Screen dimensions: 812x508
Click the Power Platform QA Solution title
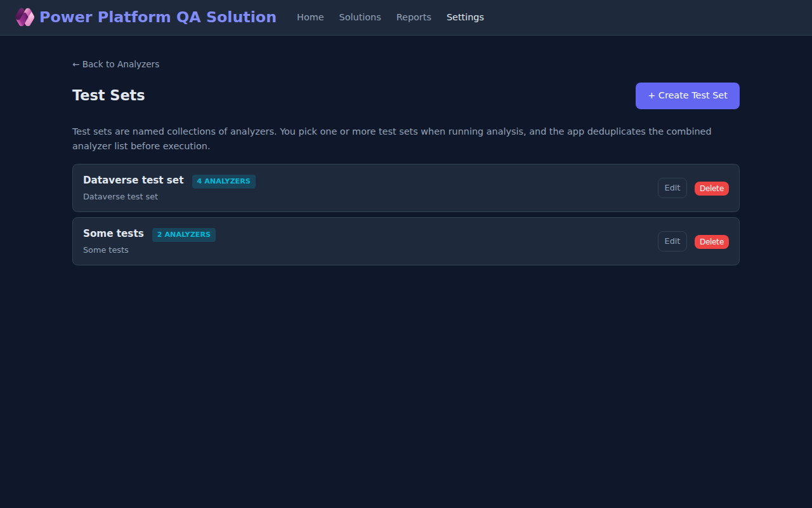(x=157, y=17)
